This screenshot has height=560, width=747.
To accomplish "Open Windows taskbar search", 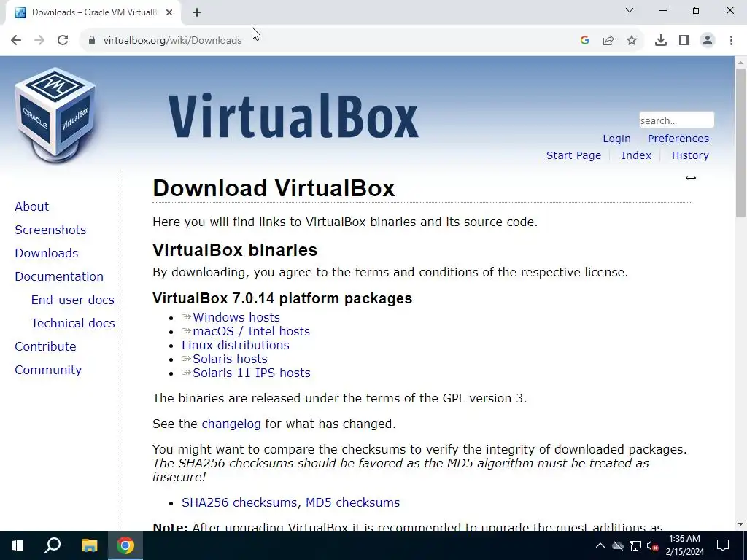I will point(53,545).
